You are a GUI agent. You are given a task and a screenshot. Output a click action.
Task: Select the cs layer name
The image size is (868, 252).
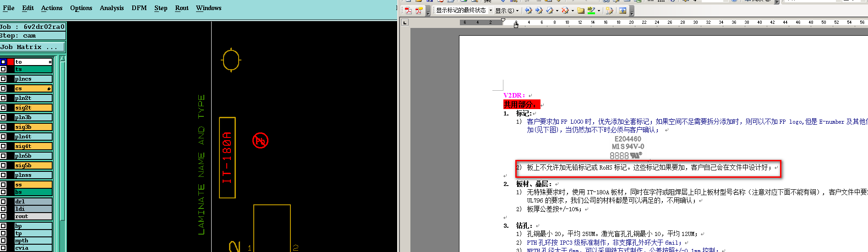click(33, 88)
